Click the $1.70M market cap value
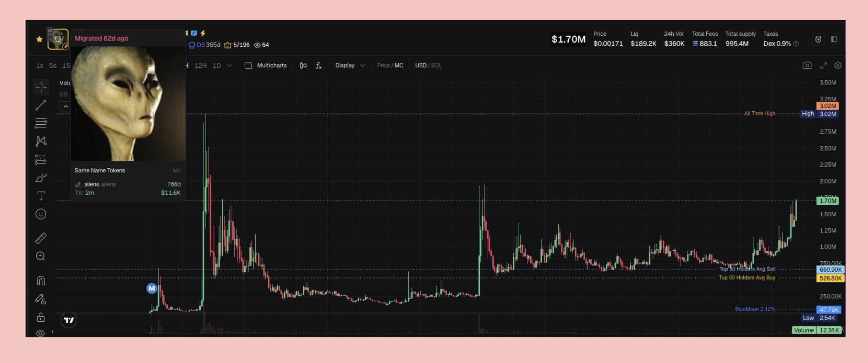Viewport: 868px width, 363px height. [x=568, y=39]
